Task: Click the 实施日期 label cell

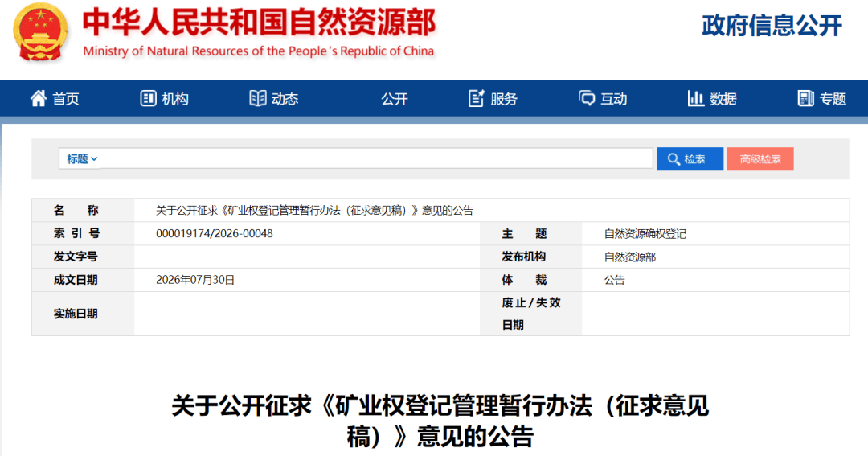Action: click(83, 314)
